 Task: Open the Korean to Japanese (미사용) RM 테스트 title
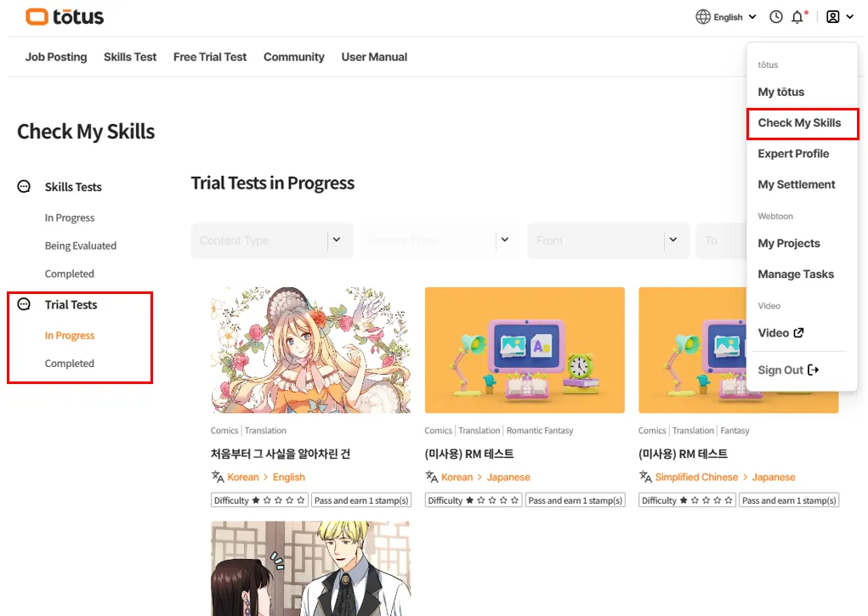pyautogui.click(x=469, y=454)
